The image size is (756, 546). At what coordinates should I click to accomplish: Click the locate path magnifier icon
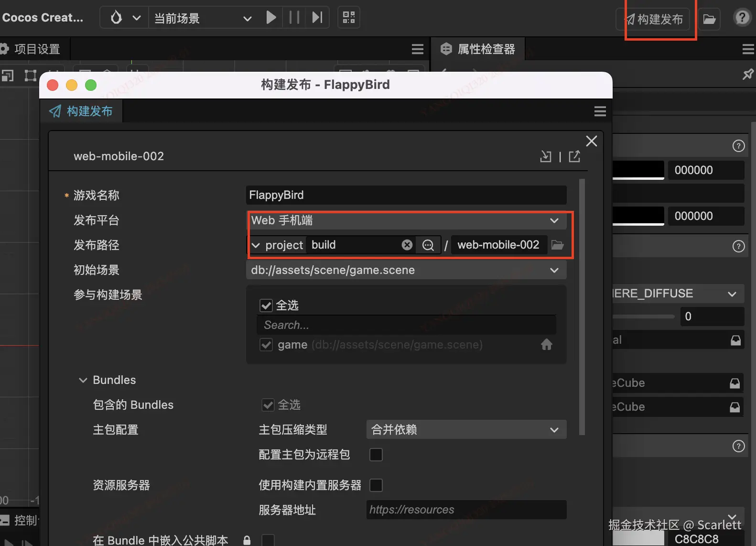point(428,245)
